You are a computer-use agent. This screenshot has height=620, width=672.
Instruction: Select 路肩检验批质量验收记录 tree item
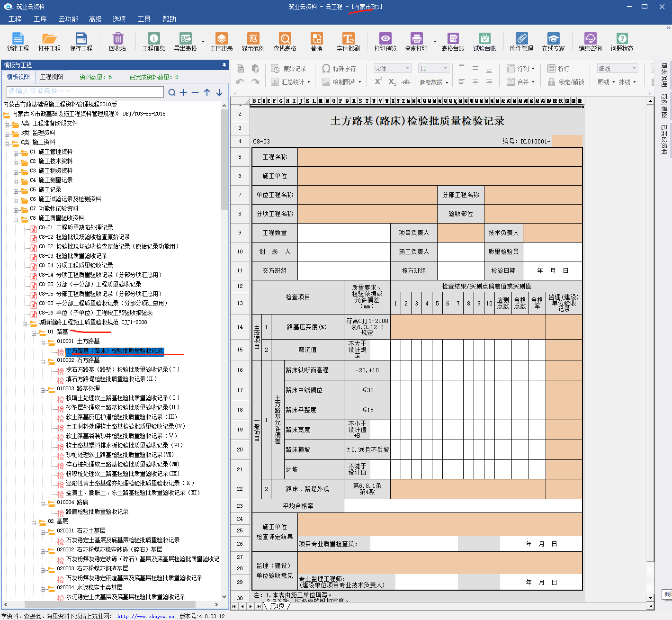point(97,512)
